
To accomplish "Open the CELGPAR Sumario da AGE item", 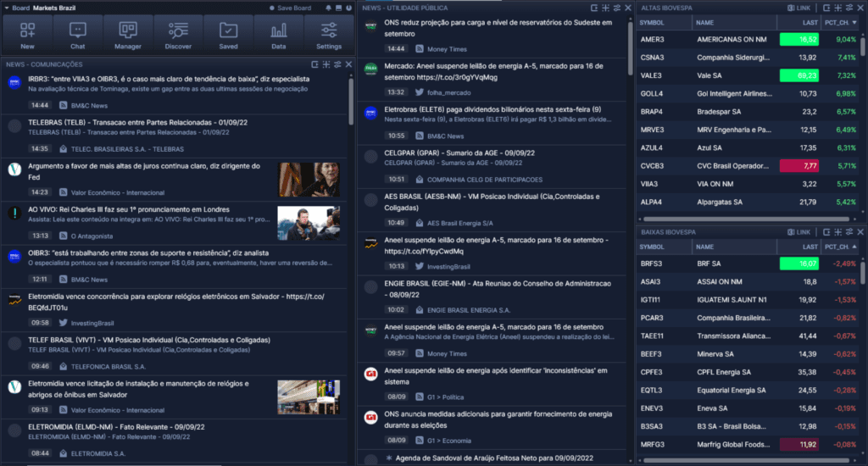I will (459, 153).
